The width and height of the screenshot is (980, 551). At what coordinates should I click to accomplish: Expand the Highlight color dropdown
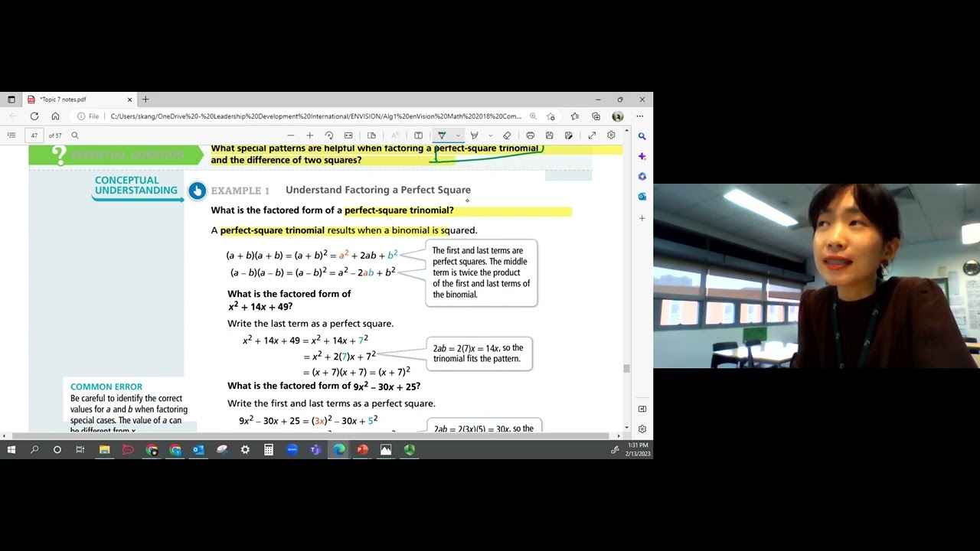pyautogui.click(x=490, y=135)
